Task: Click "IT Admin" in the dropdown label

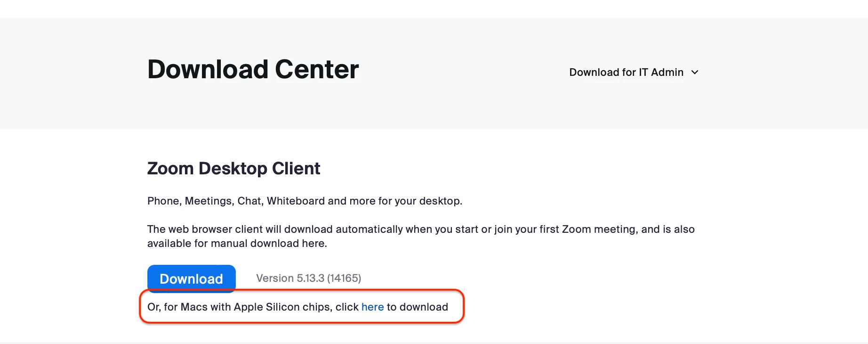Action: tap(661, 73)
